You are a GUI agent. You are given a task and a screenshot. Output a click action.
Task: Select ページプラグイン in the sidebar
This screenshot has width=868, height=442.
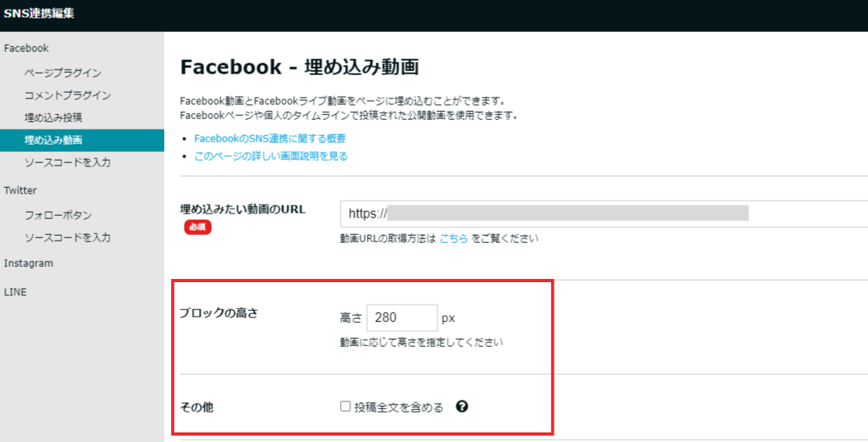pos(62,73)
